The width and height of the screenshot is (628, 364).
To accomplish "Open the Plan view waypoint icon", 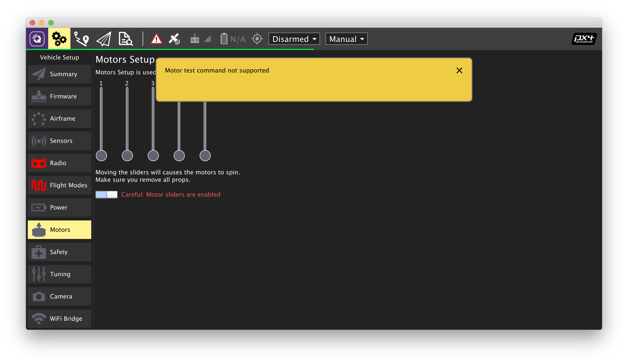I will click(82, 39).
